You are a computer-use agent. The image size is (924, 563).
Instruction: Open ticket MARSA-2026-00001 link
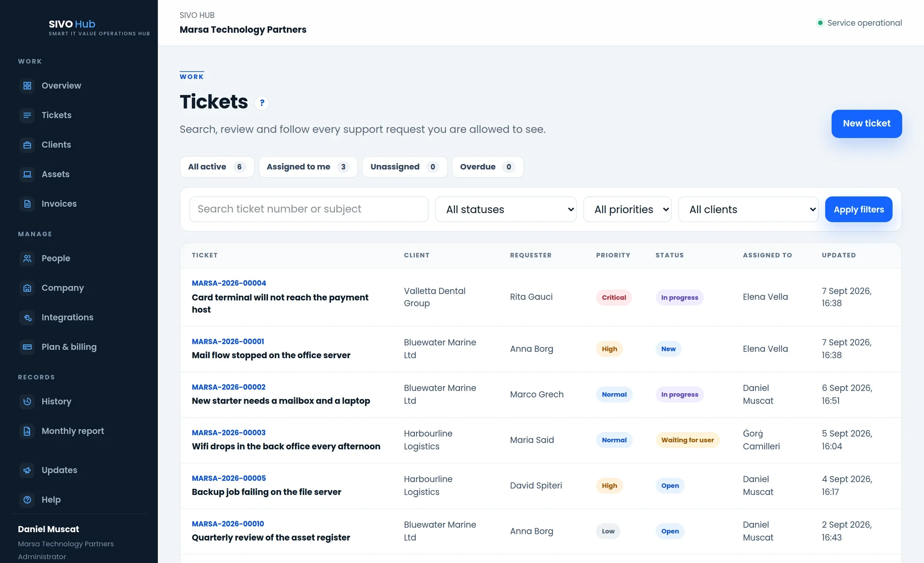[227, 341]
